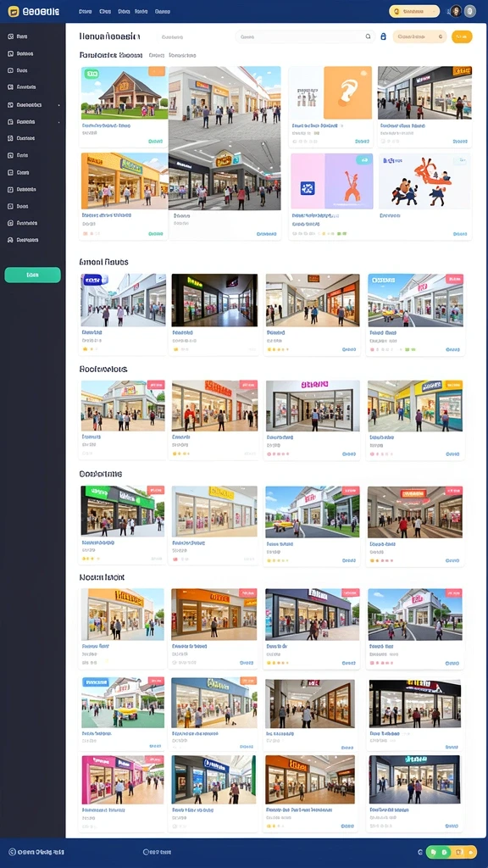Select the topmost sidebar item icon
This screenshot has height=868, width=488.
[10, 36]
